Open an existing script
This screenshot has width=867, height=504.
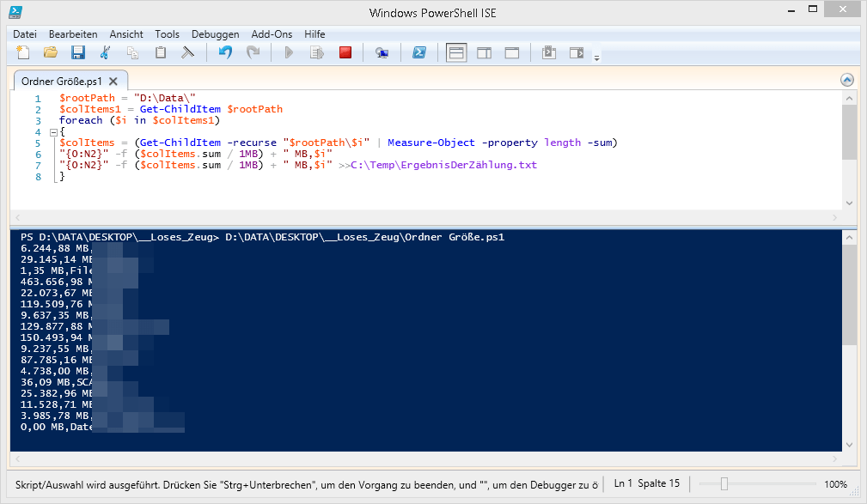coord(51,52)
